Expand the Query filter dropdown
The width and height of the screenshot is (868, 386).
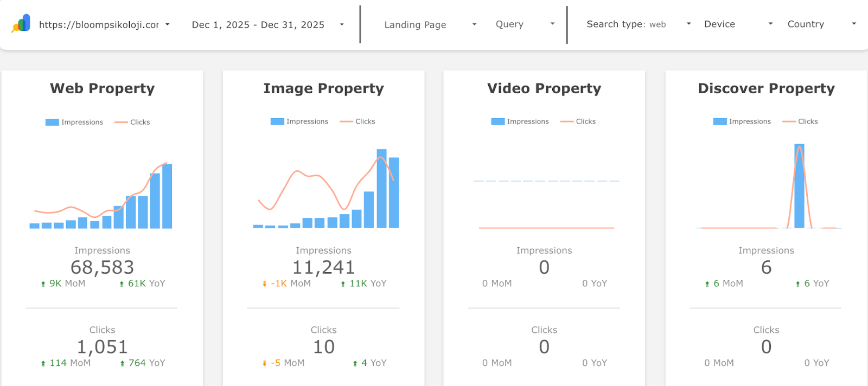click(x=525, y=24)
